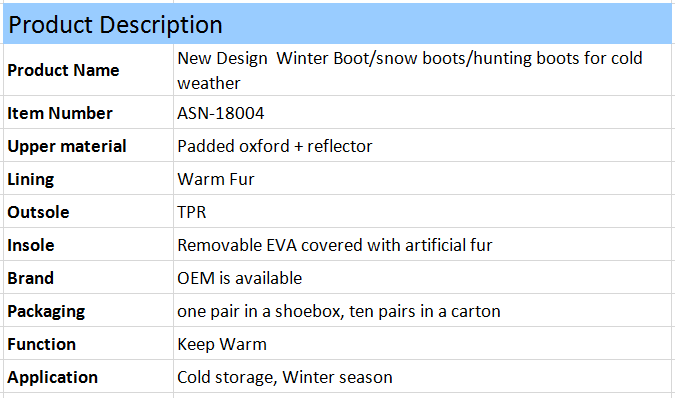
Task: Select the Product Description header cell
Action: point(337,24)
